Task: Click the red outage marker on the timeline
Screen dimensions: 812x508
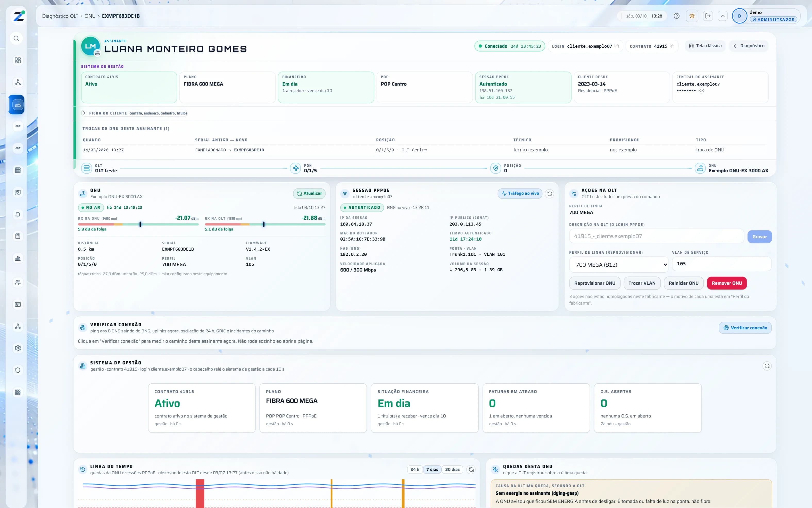Action: pos(200,494)
